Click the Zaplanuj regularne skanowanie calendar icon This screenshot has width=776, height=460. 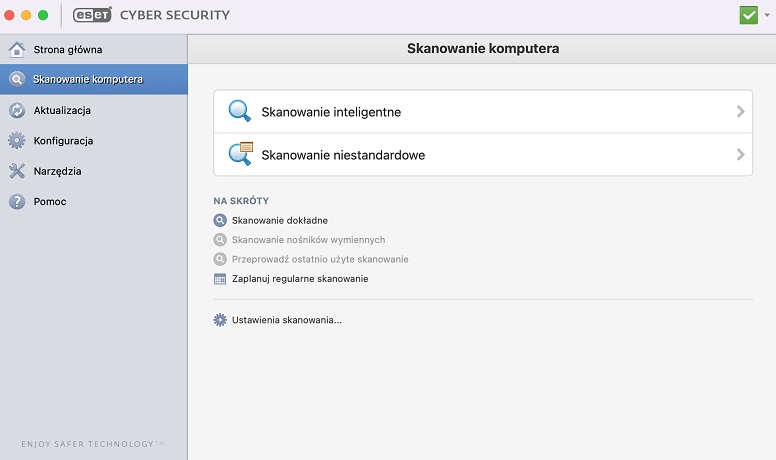[x=220, y=279]
